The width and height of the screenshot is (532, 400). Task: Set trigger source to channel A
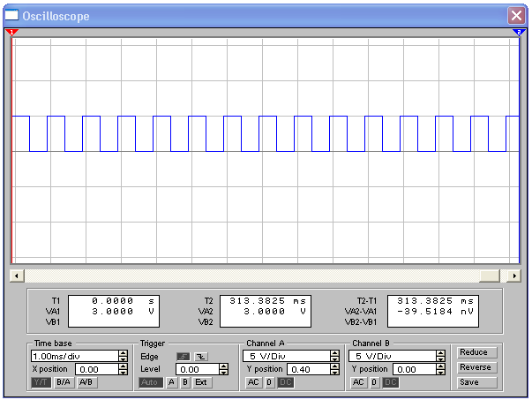pos(171,382)
